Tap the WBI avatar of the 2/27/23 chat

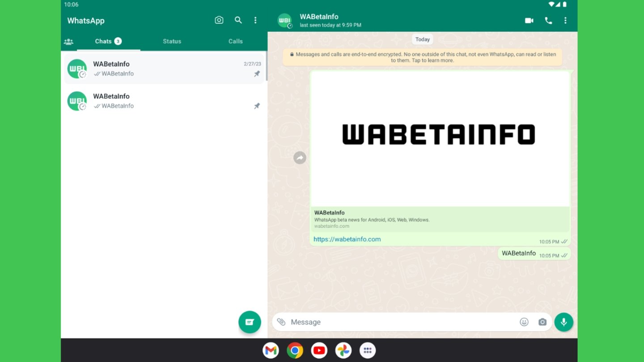(x=77, y=69)
